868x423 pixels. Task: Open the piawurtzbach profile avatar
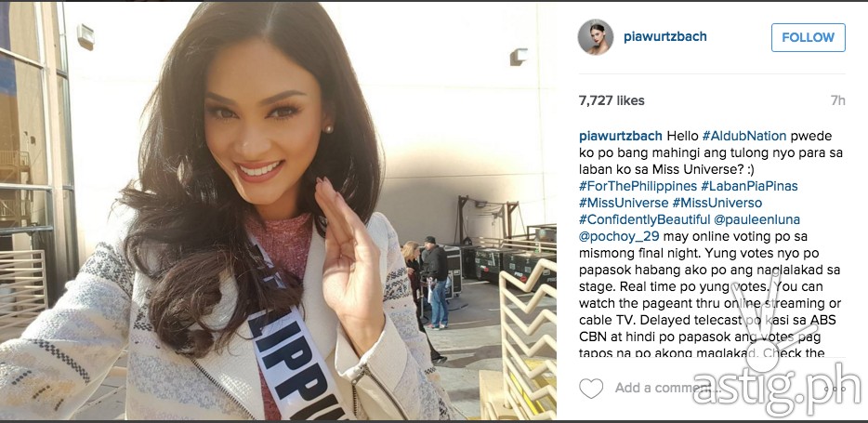pyautogui.click(x=596, y=37)
